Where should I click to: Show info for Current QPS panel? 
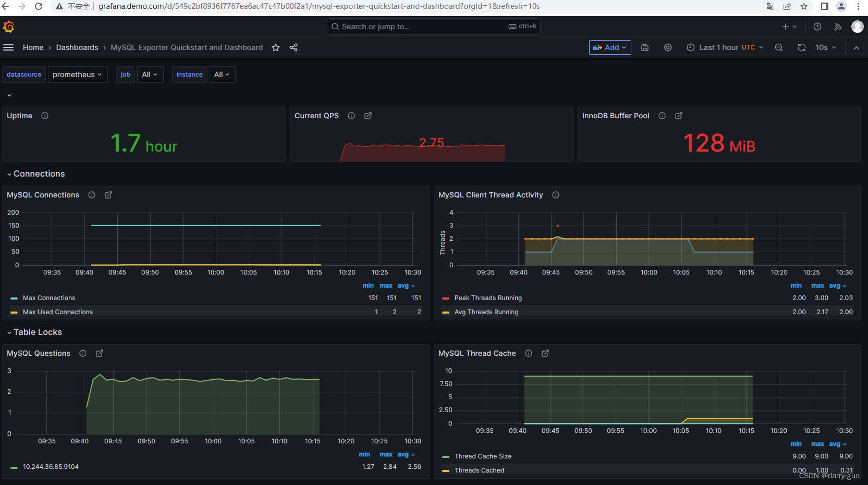[x=351, y=116]
